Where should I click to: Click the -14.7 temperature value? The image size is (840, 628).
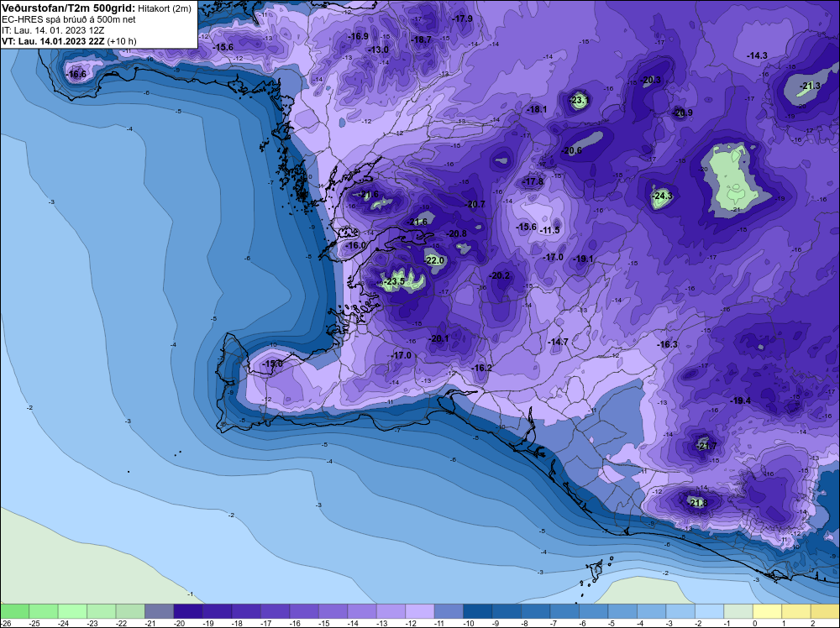pyautogui.click(x=558, y=342)
